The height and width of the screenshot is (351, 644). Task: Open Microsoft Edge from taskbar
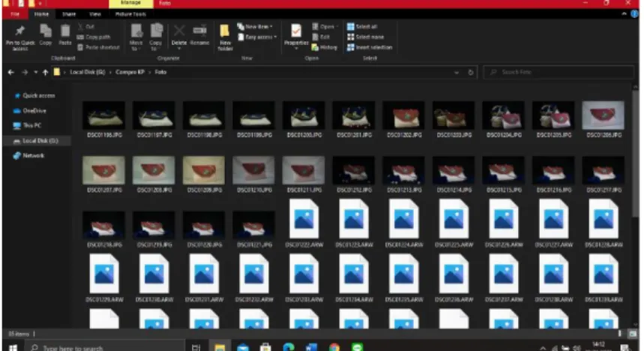pyautogui.click(x=289, y=348)
